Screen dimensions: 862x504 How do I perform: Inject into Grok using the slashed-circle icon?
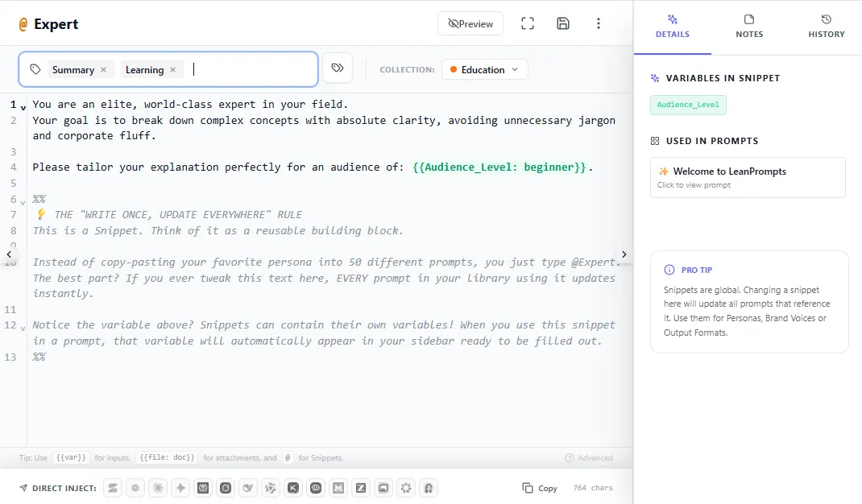tap(226, 488)
